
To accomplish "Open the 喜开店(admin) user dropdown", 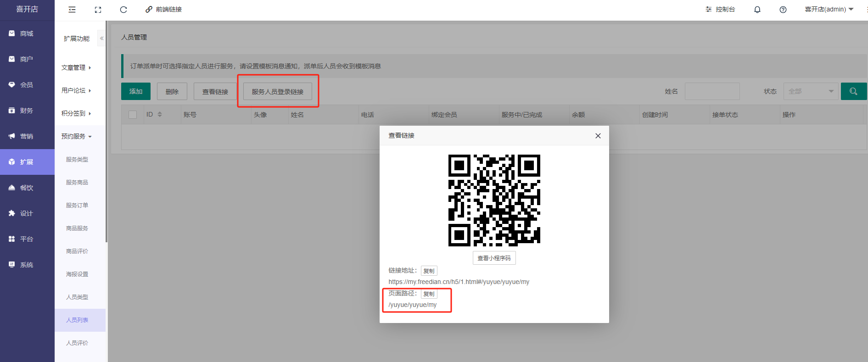I will (x=829, y=10).
